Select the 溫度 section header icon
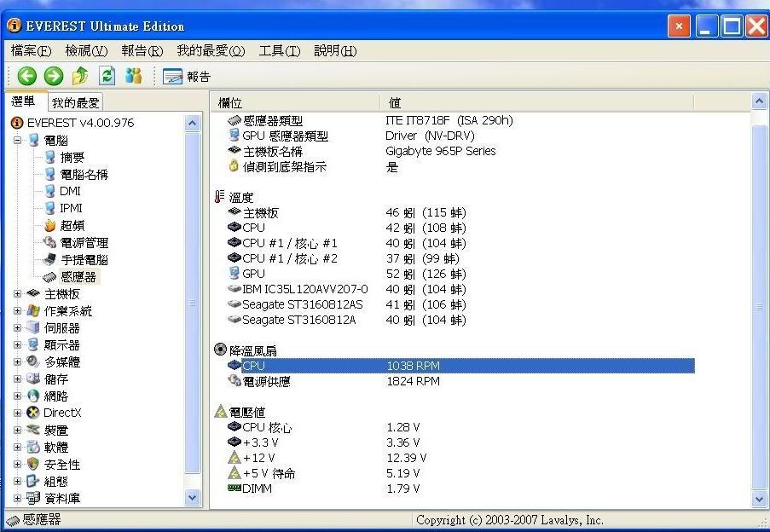This screenshot has height=532, width=770. pos(219,197)
